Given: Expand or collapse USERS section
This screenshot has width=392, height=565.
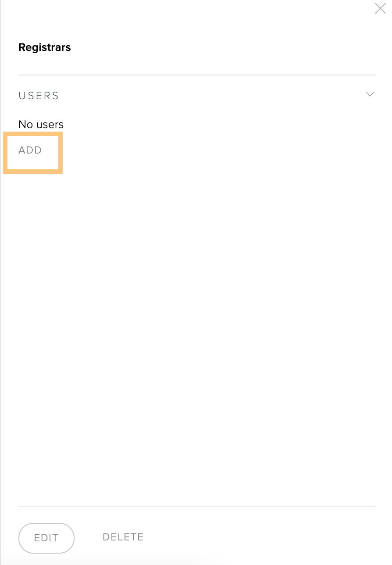Looking at the screenshot, I should click(x=370, y=94).
